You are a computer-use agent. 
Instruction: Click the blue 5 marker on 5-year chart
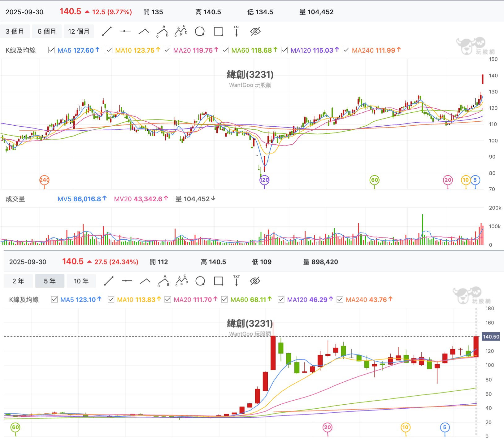(x=445, y=428)
